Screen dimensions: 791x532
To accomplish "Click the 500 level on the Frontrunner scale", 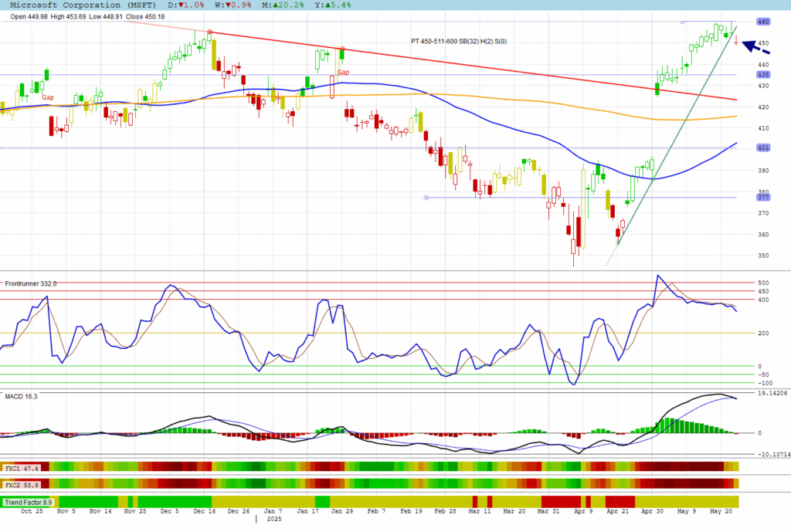I will [763, 283].
